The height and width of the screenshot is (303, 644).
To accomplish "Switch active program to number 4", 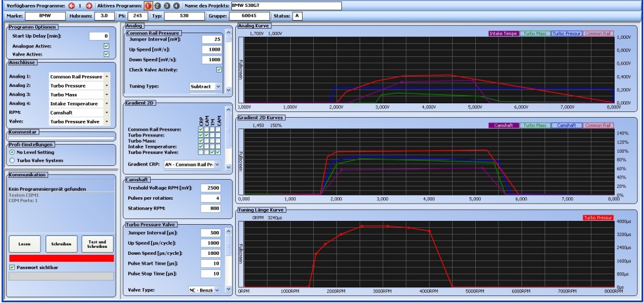I will (x=176, y=6).
